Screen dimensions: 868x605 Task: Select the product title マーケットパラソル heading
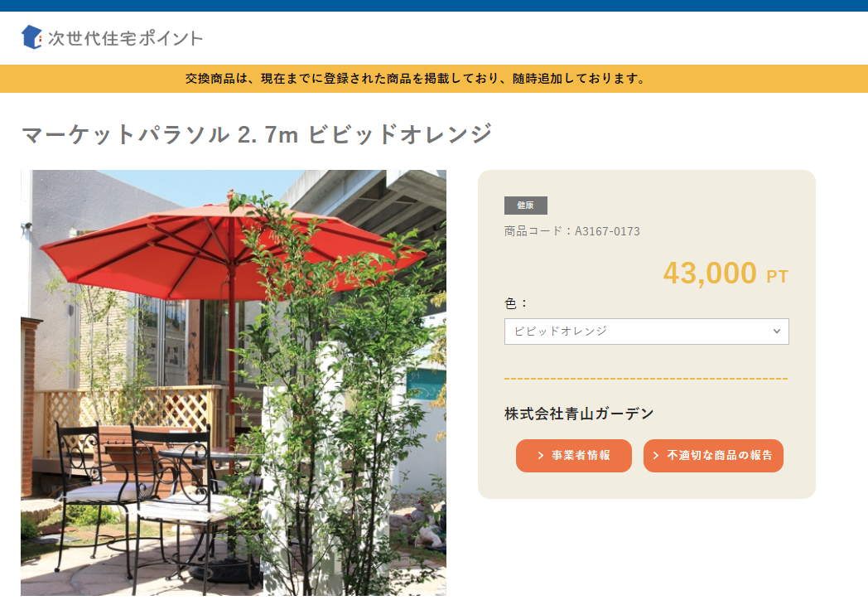coord(257,134)
